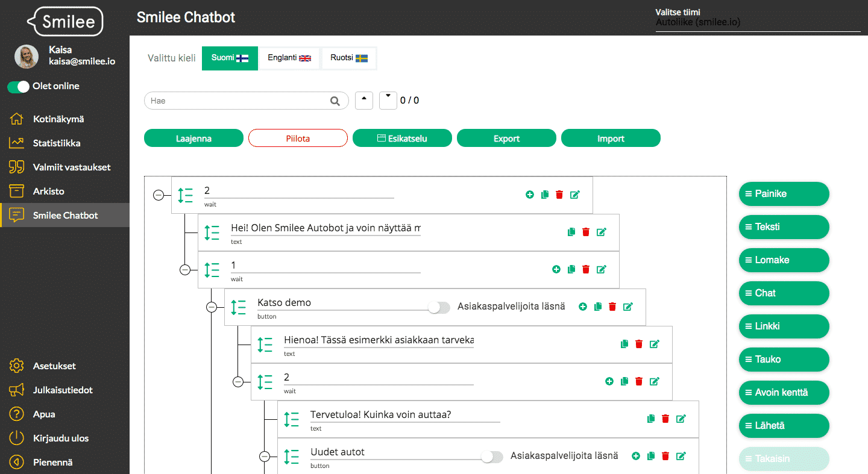Copy the 'Katso demo' button row
Screen dimensions: 868x474
tap(598, 307)
